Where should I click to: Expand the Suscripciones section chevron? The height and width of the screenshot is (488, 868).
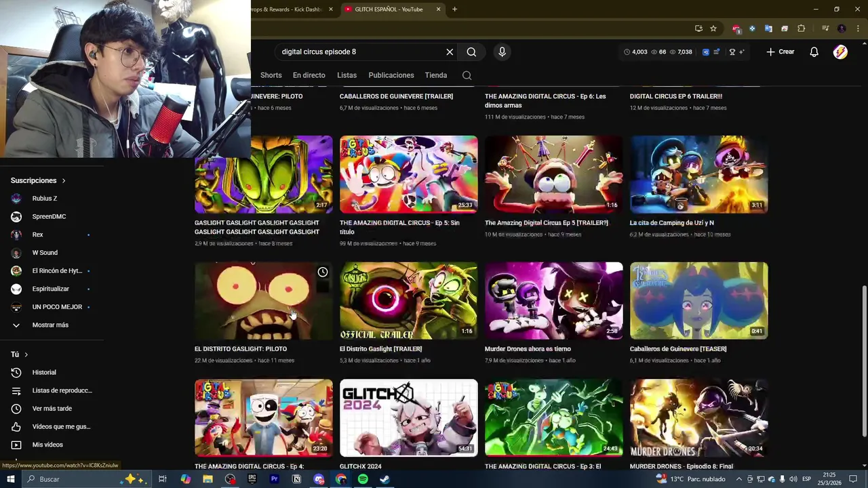click(64, 181)
